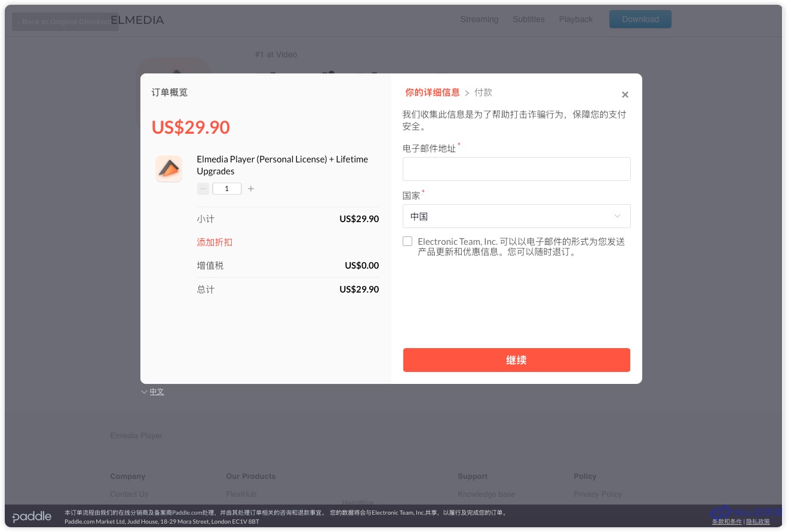Tick the Electronic Team email updates checkbox
Viewport: 788px width, 532px height.
click(x=407, y=241)
